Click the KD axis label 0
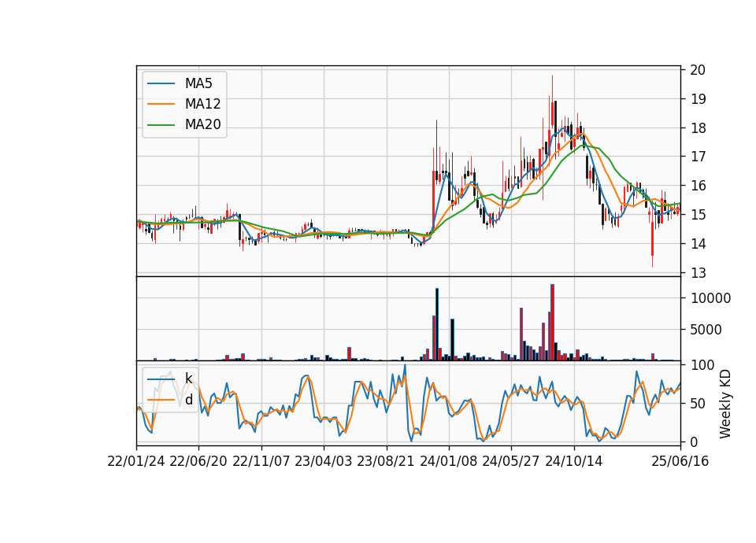756x543 pixels. coord(694,441)
